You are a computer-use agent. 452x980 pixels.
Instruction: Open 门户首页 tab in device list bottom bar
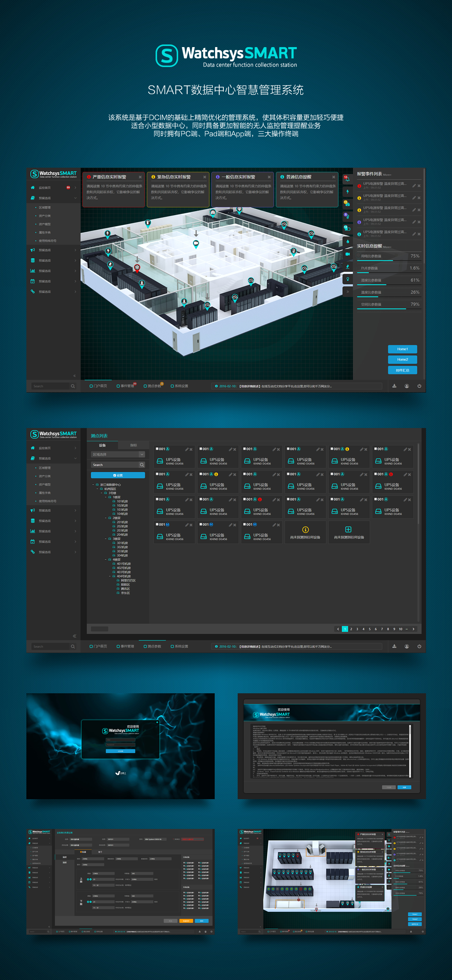click(x=99, y=646)
